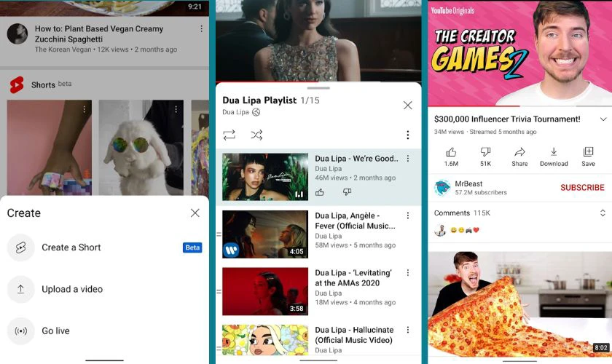The width and height of the screenshot is (612, 364).
Task: Tap the public globe icon next to Dua Lipa
Action: (x=256, y=112)
